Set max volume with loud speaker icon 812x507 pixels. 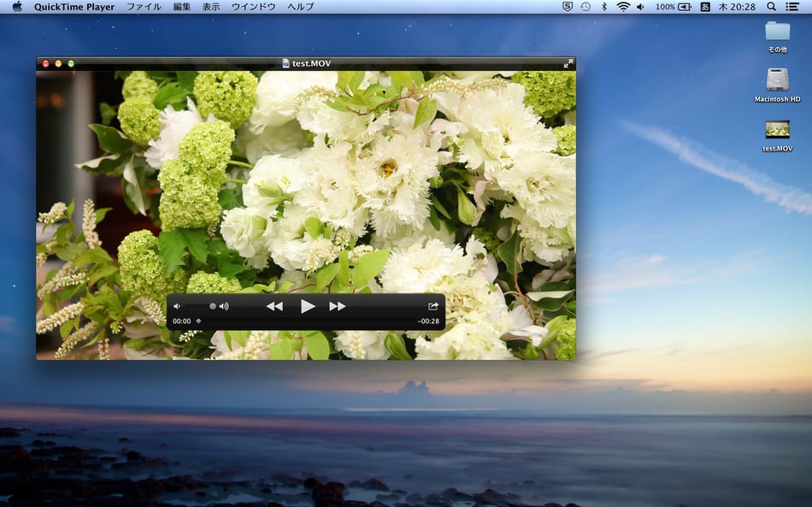coord(225,306)
